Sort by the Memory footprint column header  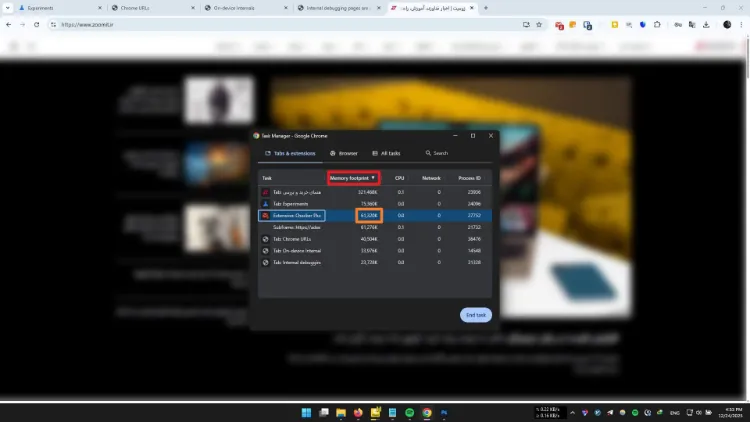tap(353, 178)
